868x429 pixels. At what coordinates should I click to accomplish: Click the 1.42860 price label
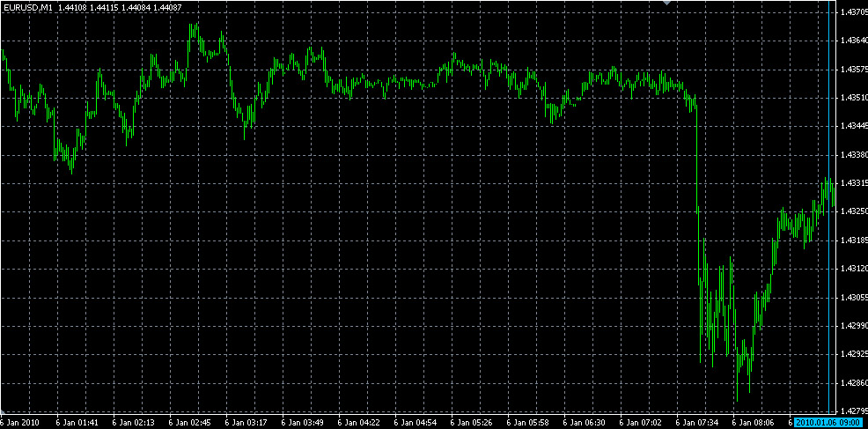pyautogui.click(x=853, y=383)
